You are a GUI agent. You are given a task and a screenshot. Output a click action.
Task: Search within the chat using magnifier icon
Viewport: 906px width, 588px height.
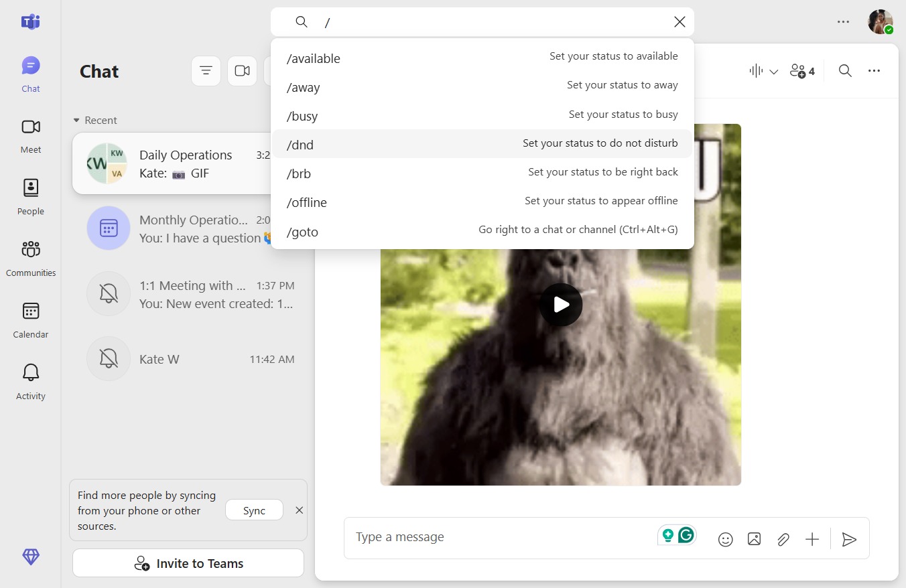coord(845,71)
